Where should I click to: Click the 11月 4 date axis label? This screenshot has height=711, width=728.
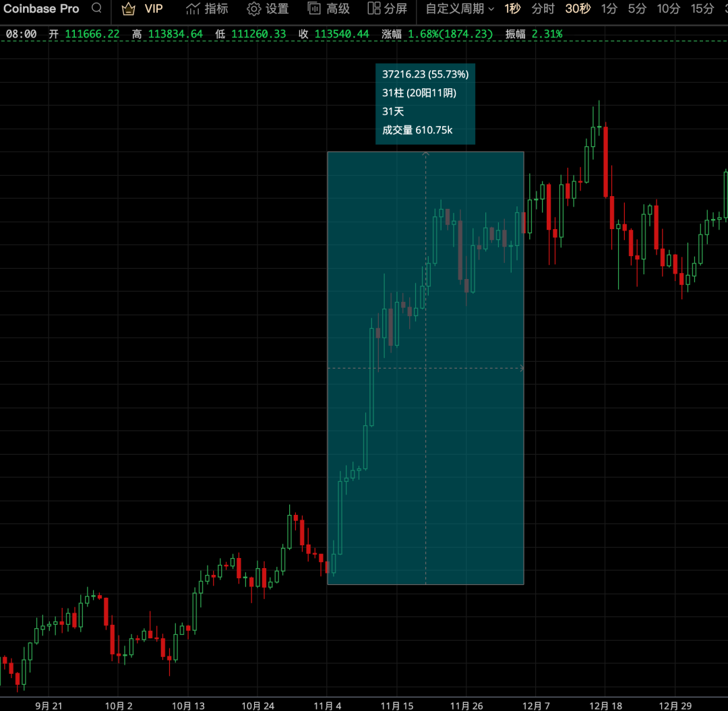pos(328,706)
